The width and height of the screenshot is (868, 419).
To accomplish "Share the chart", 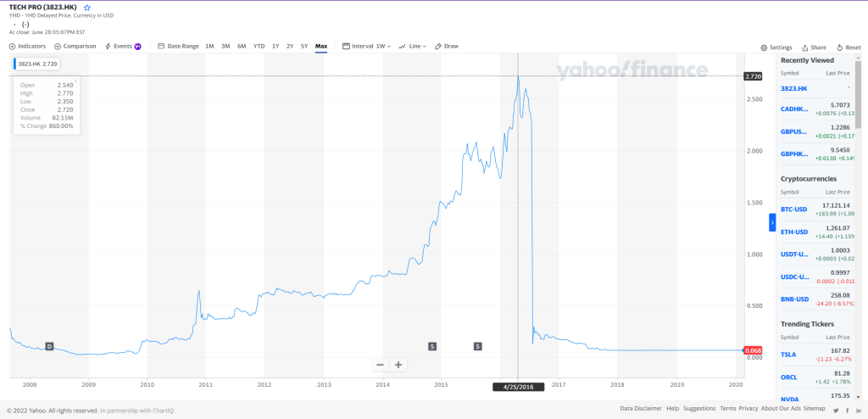I will tap(814, 47).
